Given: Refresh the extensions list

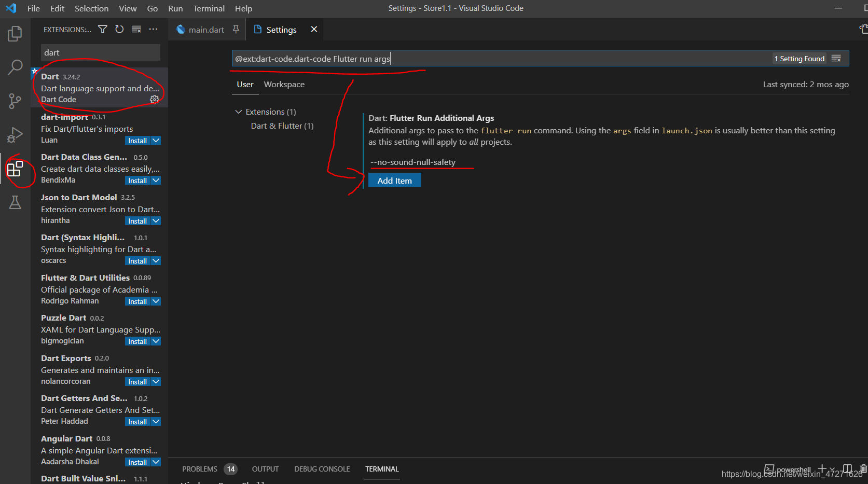Looking at the screenshot, I should pyautogui.click(x=119, y=29).
